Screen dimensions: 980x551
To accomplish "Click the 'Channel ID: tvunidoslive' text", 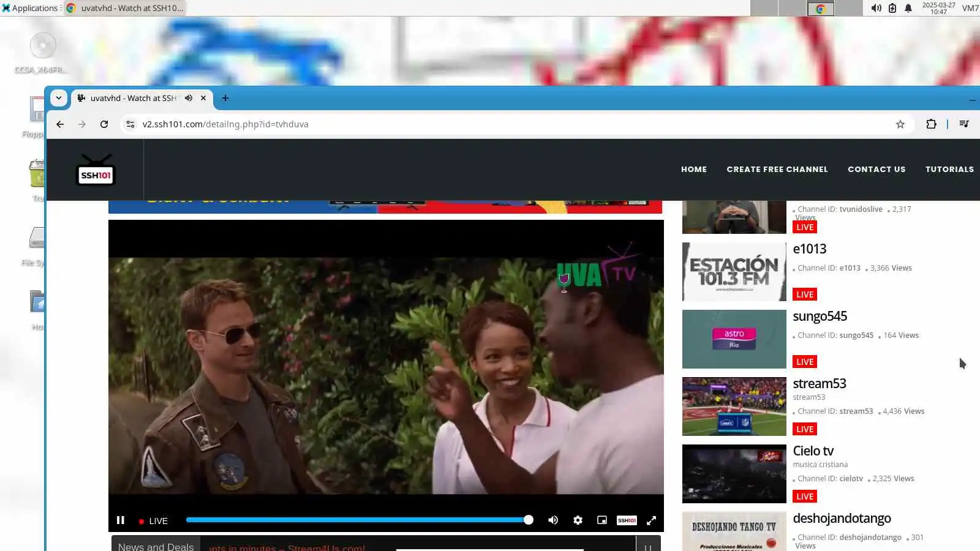I will click(x=840, y=209).
